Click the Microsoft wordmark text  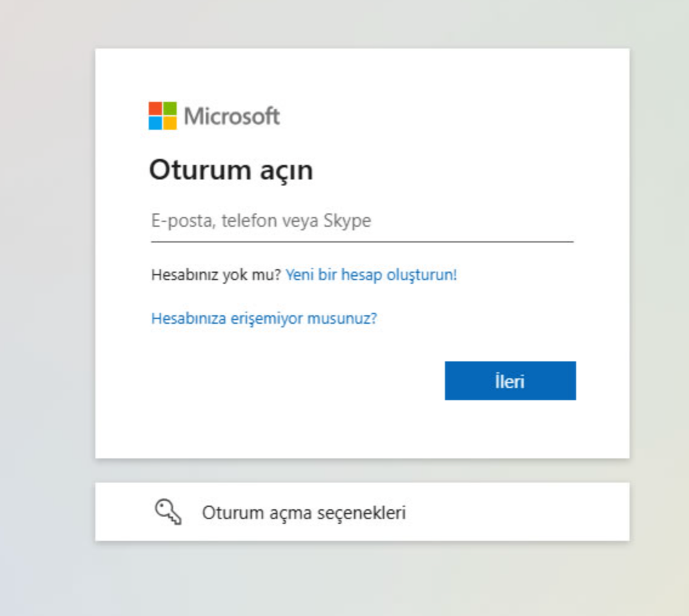tap(232, 115)
